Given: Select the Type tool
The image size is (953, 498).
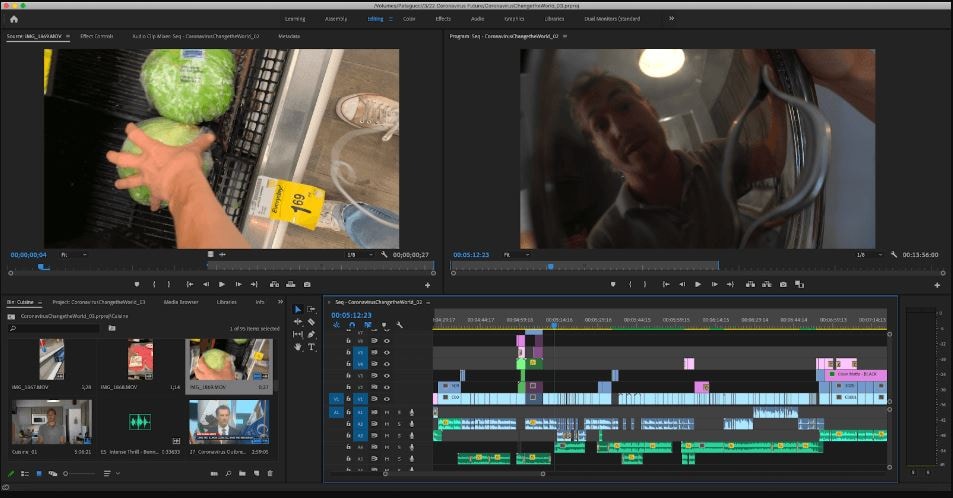Looking at the screenshot, I should click(x=311, y=346).
